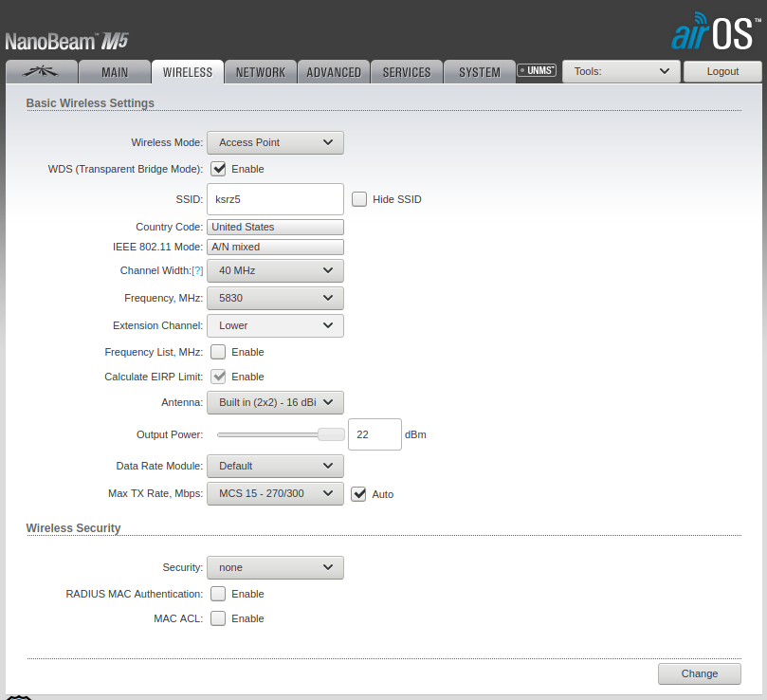
Task: Enable the Frequency List checkbox
Action: 218,352
